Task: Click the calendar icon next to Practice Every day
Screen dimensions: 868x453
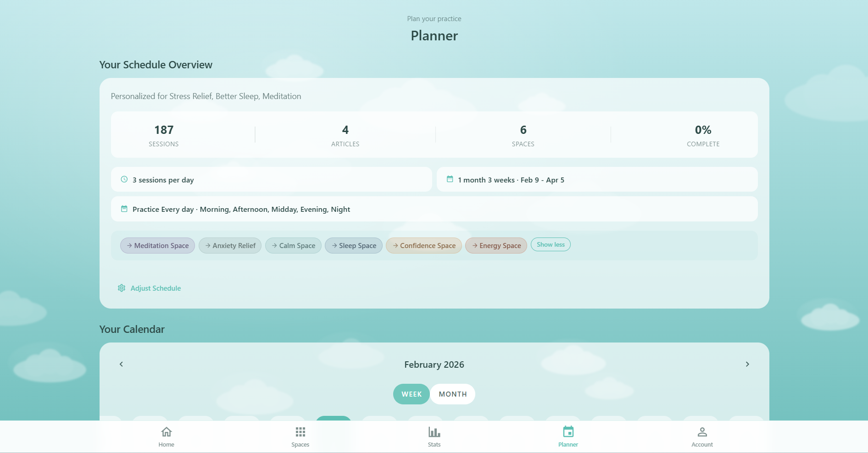Action: [123, 209]
